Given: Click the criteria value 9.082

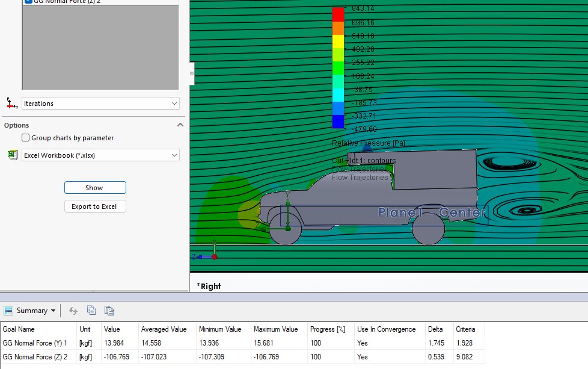Looking at the screenshot, I should [464, 357].
